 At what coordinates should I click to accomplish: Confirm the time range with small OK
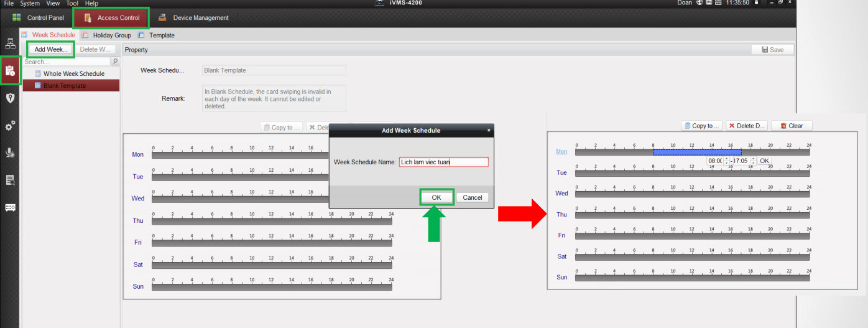coord(764,161)
